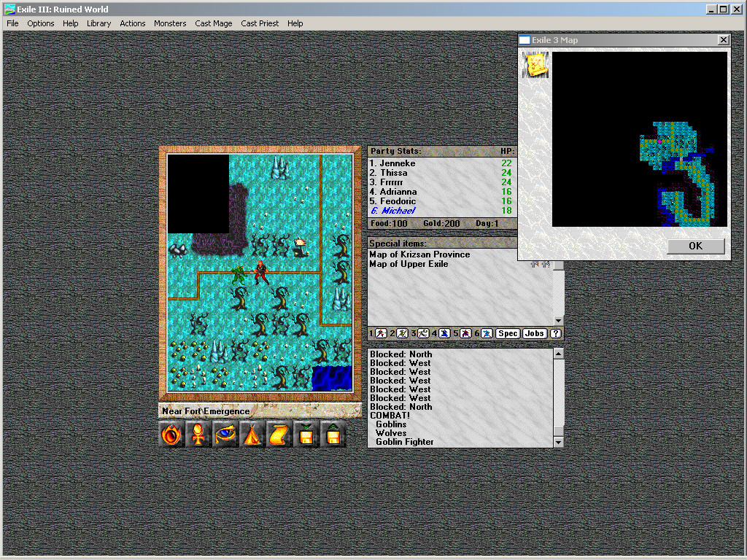Select party member 2's inventory icon
The width and height of the screenshot is (747, 560).
[402, 333]
